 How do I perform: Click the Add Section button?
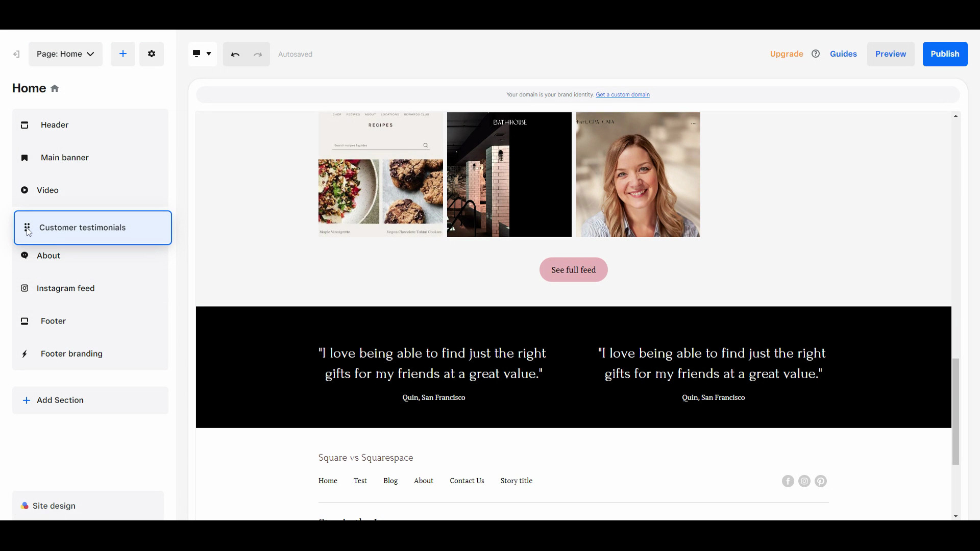(x=60, y=400)
